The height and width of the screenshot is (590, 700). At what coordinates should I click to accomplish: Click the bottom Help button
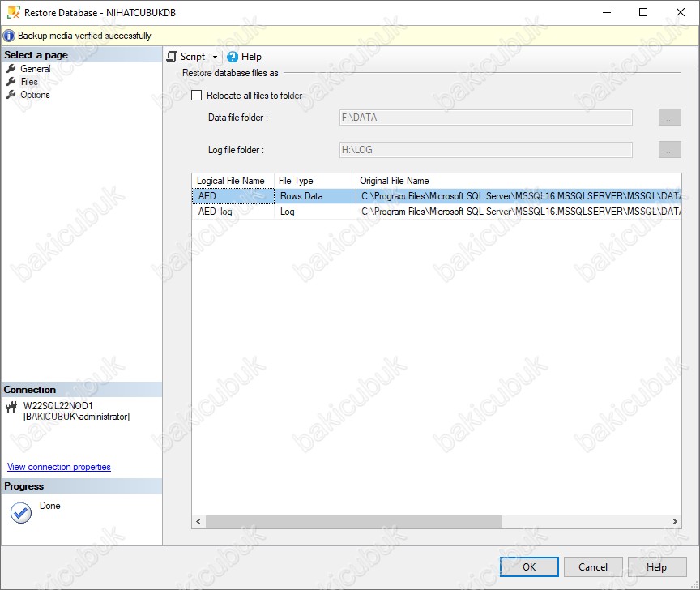(657, 566)
